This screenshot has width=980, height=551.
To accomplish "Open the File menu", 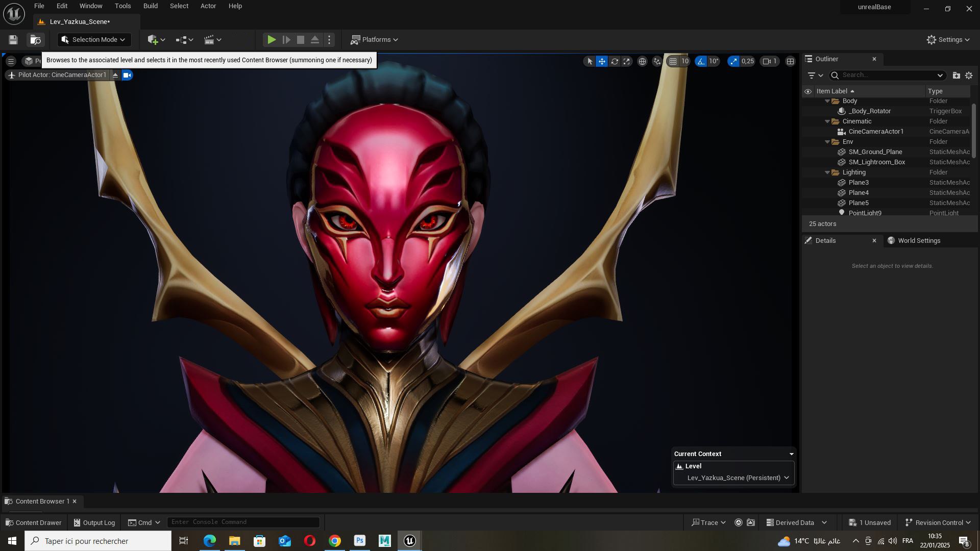I will click(x=39, y=6).
